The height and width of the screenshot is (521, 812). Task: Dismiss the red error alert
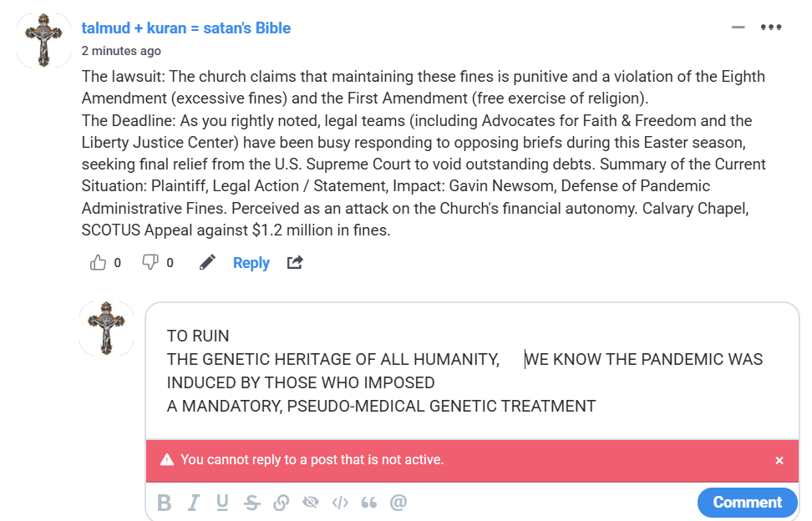pyautogui.click(x=779, y=460)
